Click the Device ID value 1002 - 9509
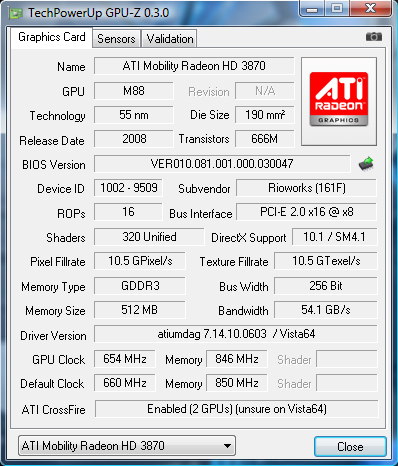The width and height of the screenshot is (398, 466). 128,188
